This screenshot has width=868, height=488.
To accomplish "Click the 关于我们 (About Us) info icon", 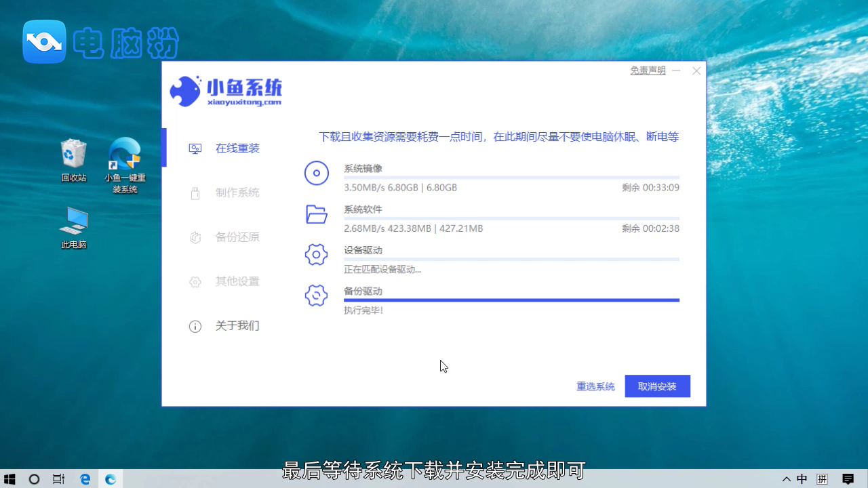I will (x=195, y=325).
